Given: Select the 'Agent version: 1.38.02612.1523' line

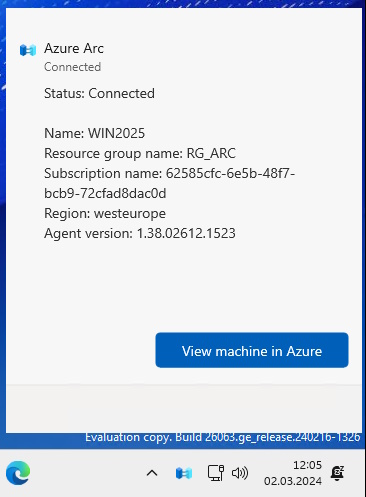Looking at the screenshot, I should coord(140,233).
